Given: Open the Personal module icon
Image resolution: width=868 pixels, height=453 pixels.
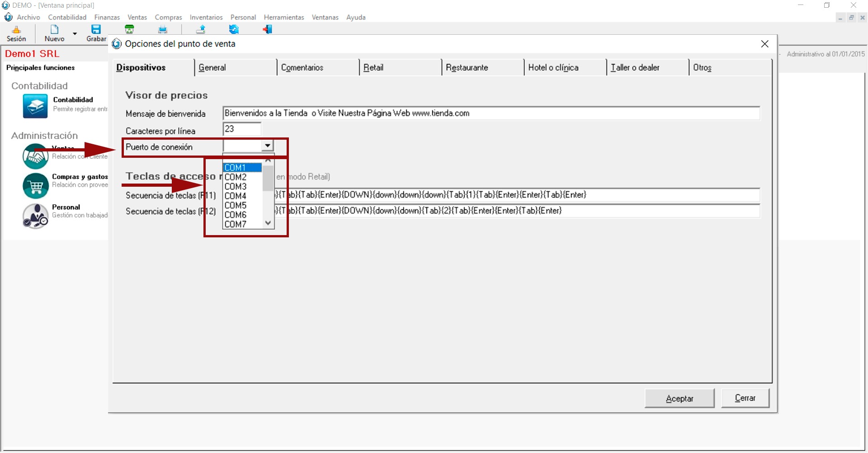Looking at the screenshot, I should [35, 216].
